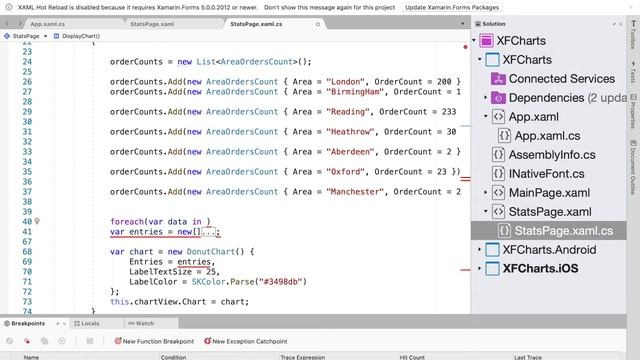640x360 pixels.
Task: Click the DonutChart type name in code
Action: point(211,252)
